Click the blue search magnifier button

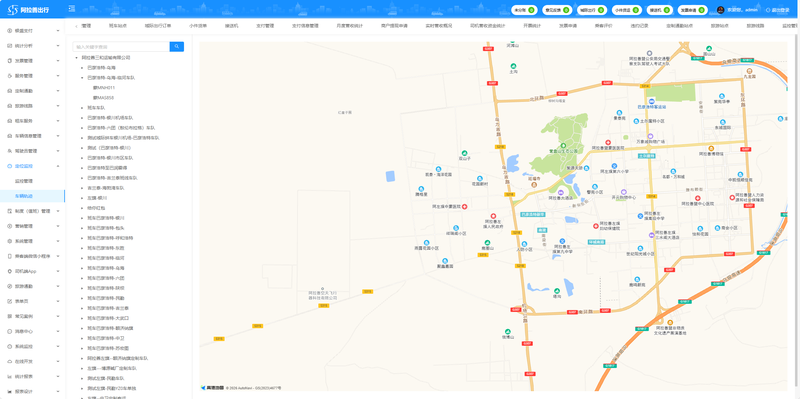177,46
